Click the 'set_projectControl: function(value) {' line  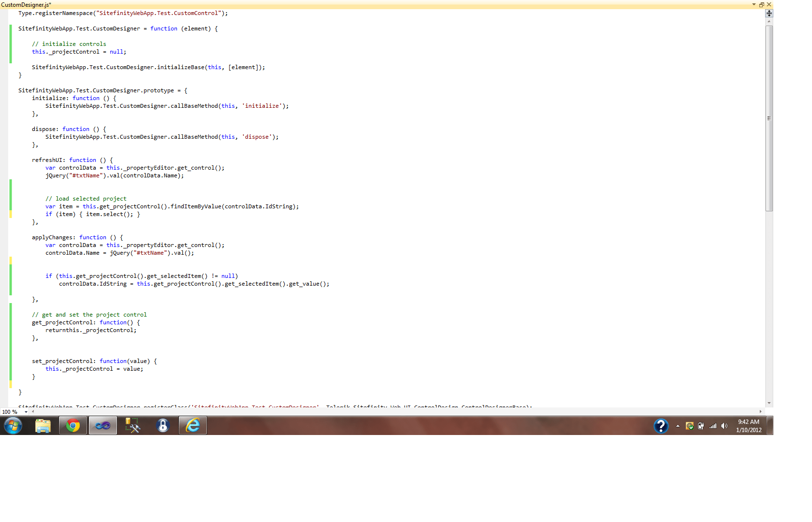pos(94,361)
